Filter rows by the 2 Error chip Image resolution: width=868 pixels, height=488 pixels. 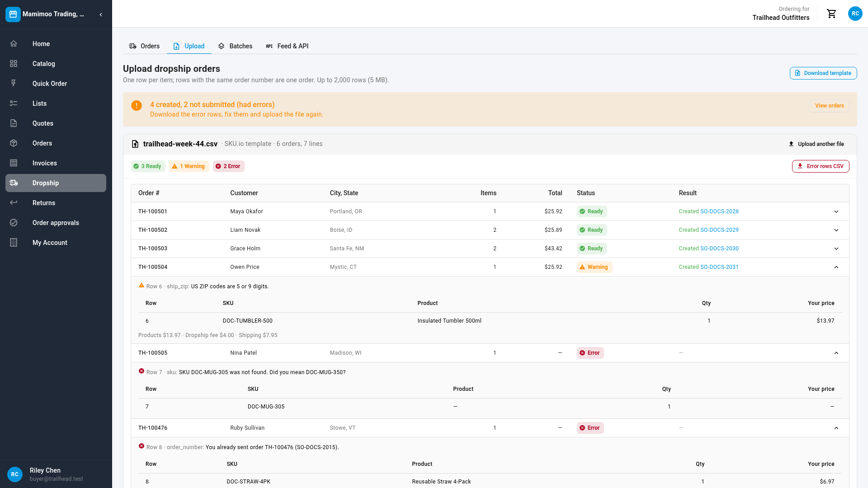click(x=228, y=166)
